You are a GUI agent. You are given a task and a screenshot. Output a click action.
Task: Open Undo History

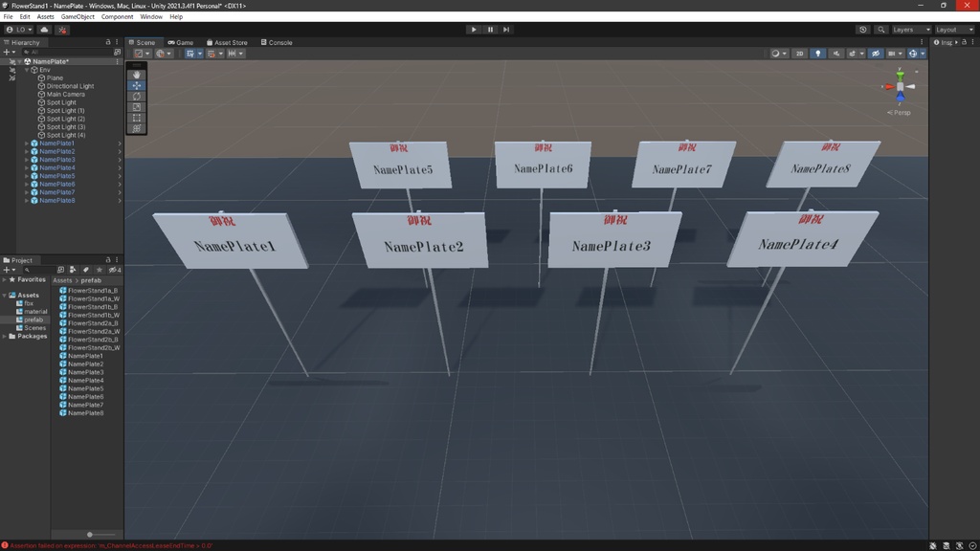point(863,30)
